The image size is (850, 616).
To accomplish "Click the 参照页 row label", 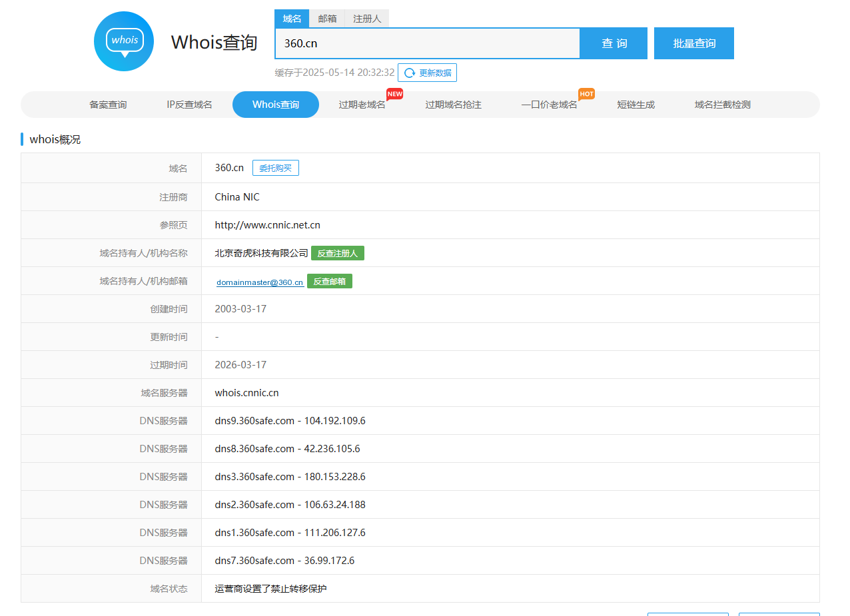I will [x=173, y=225].
